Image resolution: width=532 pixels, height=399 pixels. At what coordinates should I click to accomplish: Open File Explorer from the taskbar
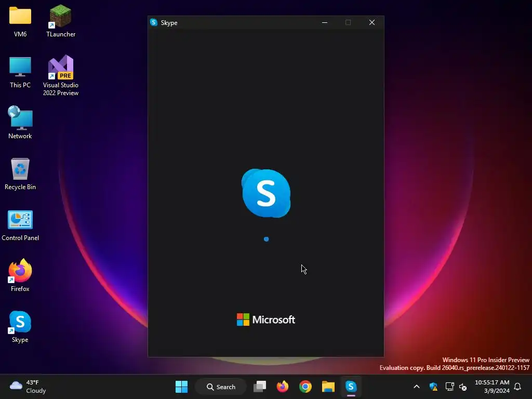point(328,387)
